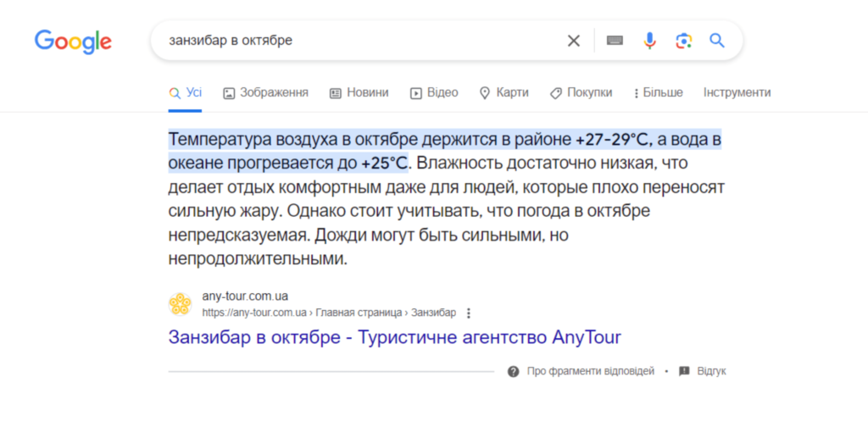The height and width of the screenshot is (421, 868).
Task: Click the text 'непродолжительными.'
Action: (x=258, y=258)
